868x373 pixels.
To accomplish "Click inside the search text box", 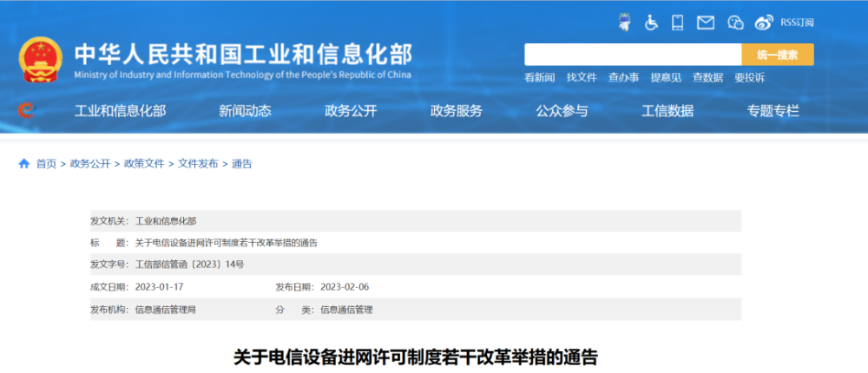I will pyautogui.click(x=632, y=55).
